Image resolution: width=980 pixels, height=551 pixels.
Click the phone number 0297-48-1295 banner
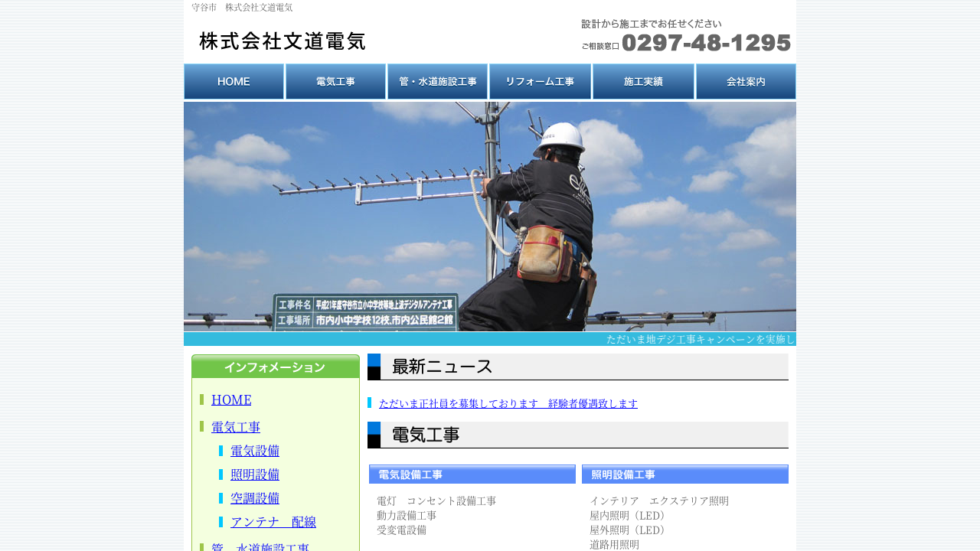(686, 36)
